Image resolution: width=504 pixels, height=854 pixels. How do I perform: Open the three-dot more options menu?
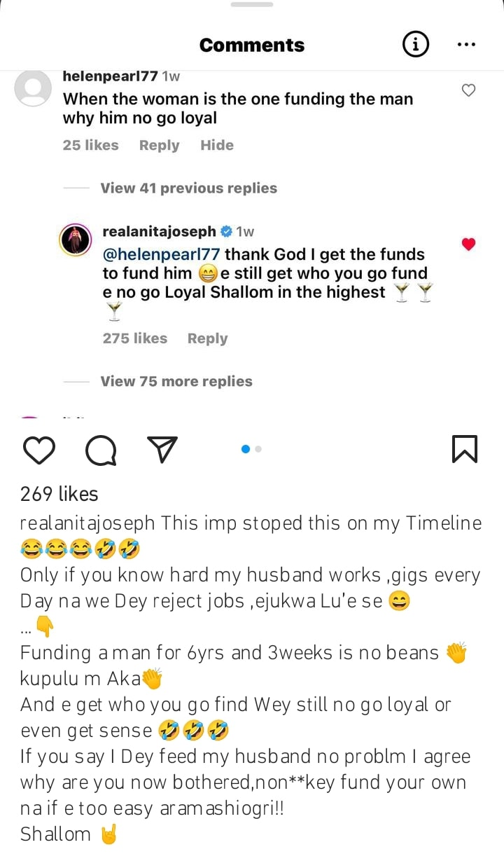pos(466,44)
